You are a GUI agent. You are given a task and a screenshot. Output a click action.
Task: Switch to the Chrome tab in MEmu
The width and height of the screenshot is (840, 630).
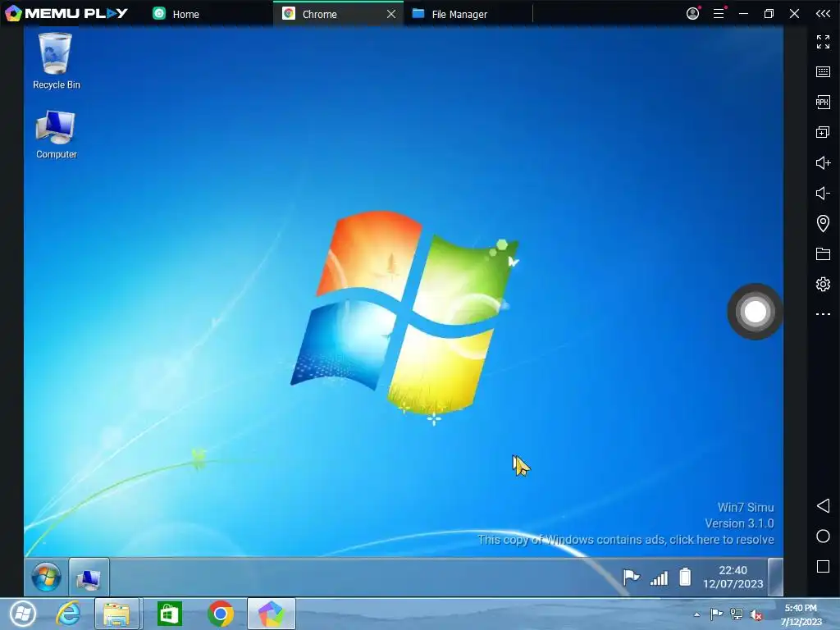(x=322, y=14)
